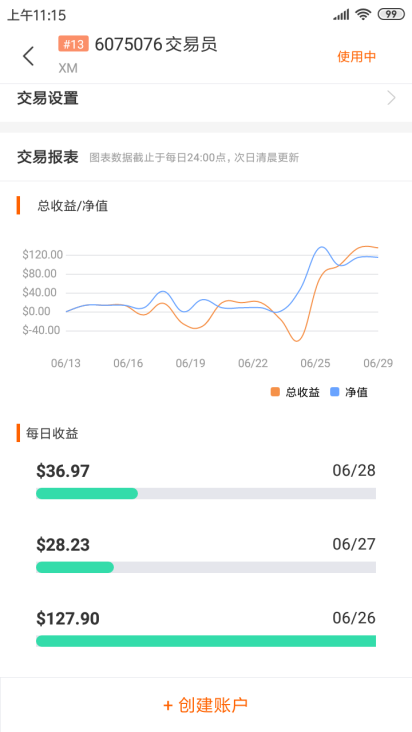Tap the 总收益/净值 chart heading
The image size is (412, 732).
[x=73, y=206]
